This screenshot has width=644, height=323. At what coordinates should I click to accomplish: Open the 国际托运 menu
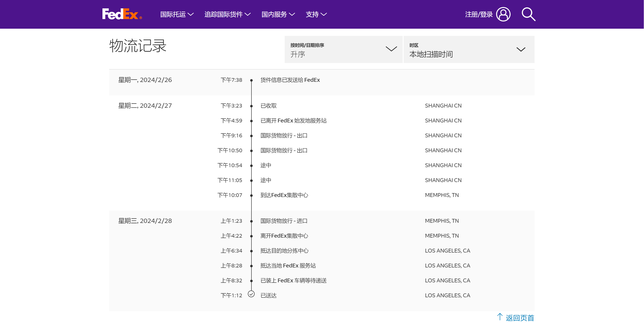(177, 14)
